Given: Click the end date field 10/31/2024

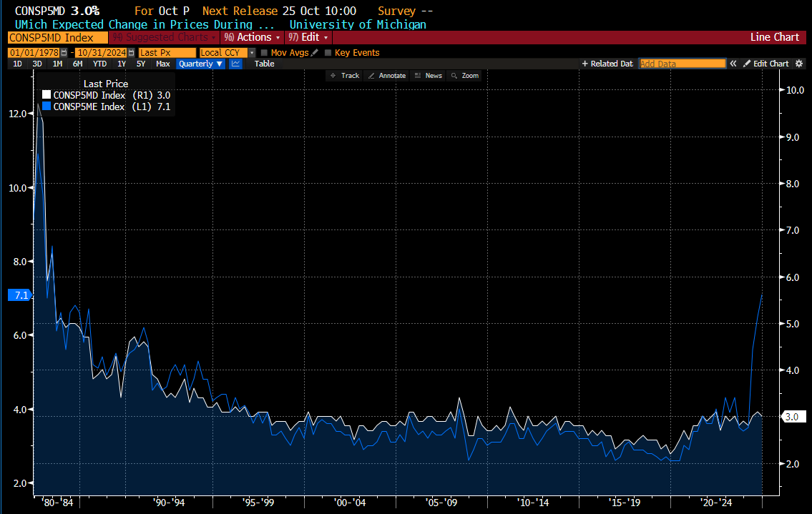Looking at the screenshot, I should coord(102,53).
